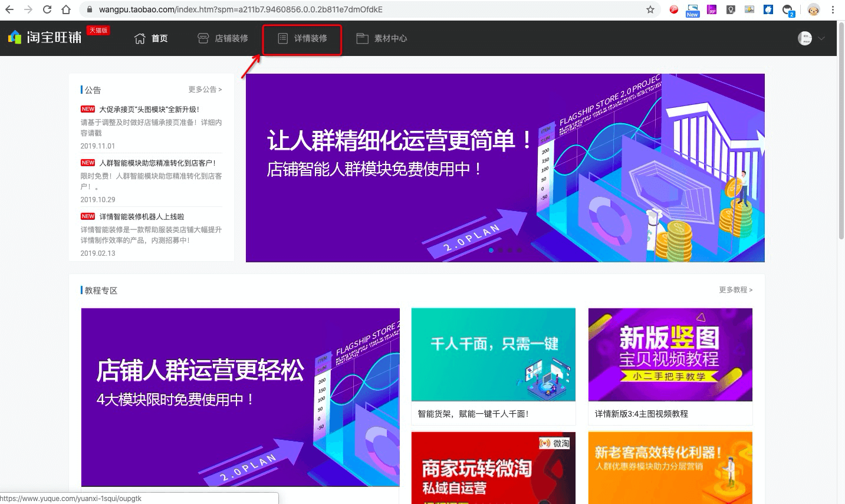Click date 2019.02.13
This screenshot has width=845, height=504.
click(98, 253)
